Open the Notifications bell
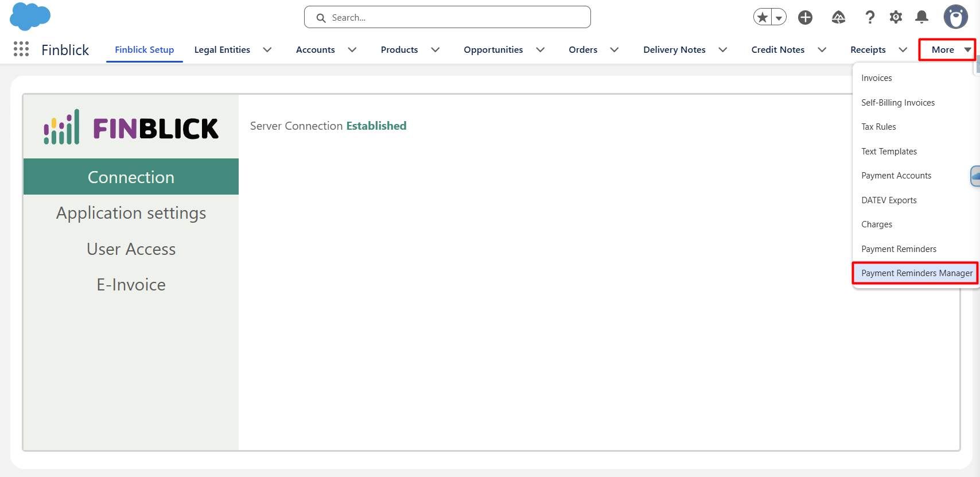The image size is (980, 477). pos(921,17)
